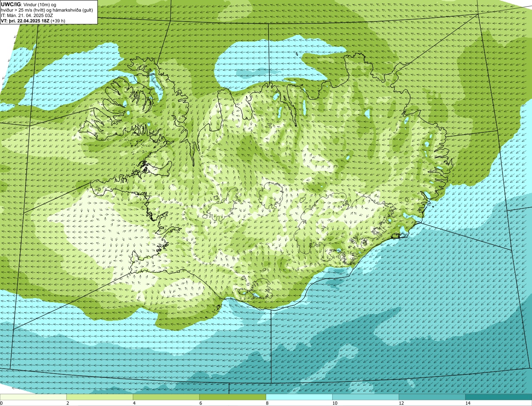Click the "VT: þri. 22.04.2025 18Z (+39 h)" line
This screenshot has width=532, height=406.
(x=33, y=21)
